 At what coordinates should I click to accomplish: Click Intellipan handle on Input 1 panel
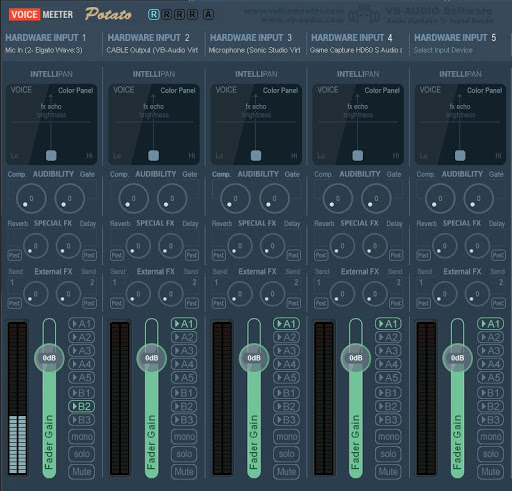pos(51,155)
